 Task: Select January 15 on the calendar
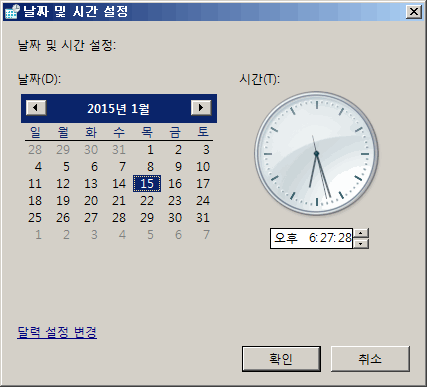(147, 184)
